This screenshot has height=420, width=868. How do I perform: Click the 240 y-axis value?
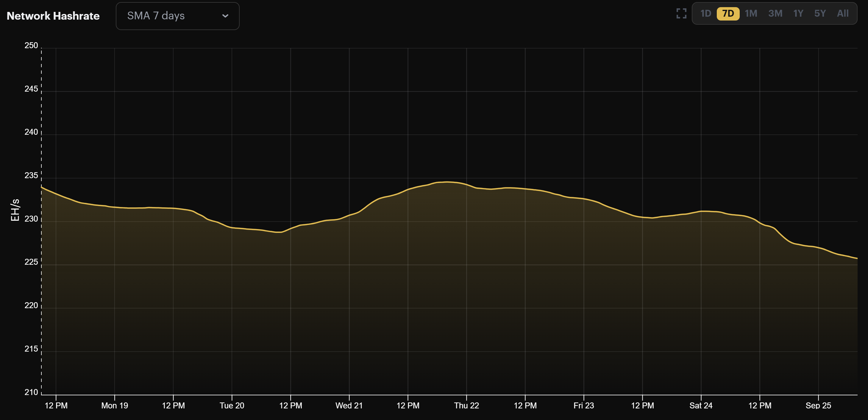click(x=31, y=132)
